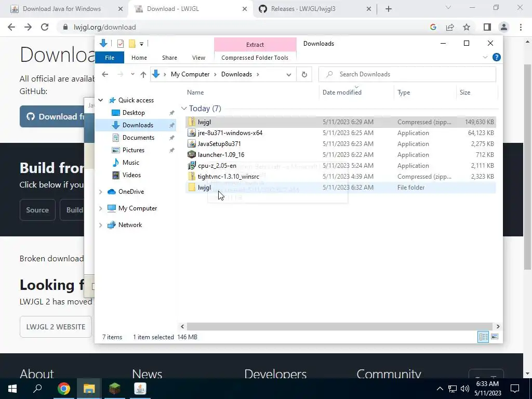This screenshot has width=532, height=399.
Task: Go up one folder level in Explorer
Action: (x=143, y=74)
